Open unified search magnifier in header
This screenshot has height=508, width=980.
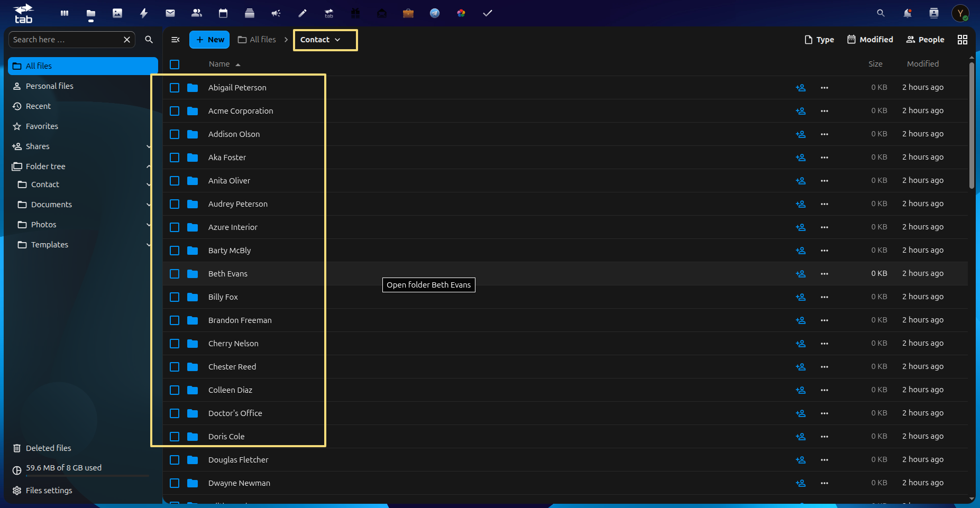[x=881, y=13]
